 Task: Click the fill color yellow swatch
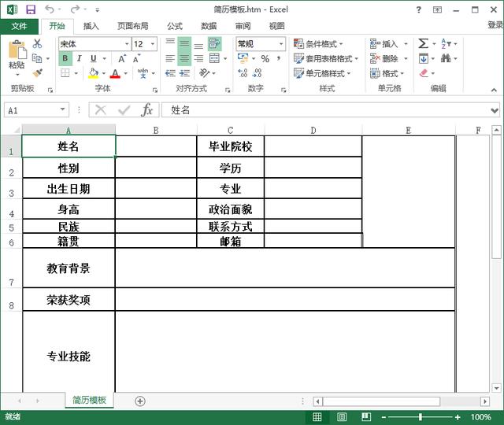coord(93,73)
